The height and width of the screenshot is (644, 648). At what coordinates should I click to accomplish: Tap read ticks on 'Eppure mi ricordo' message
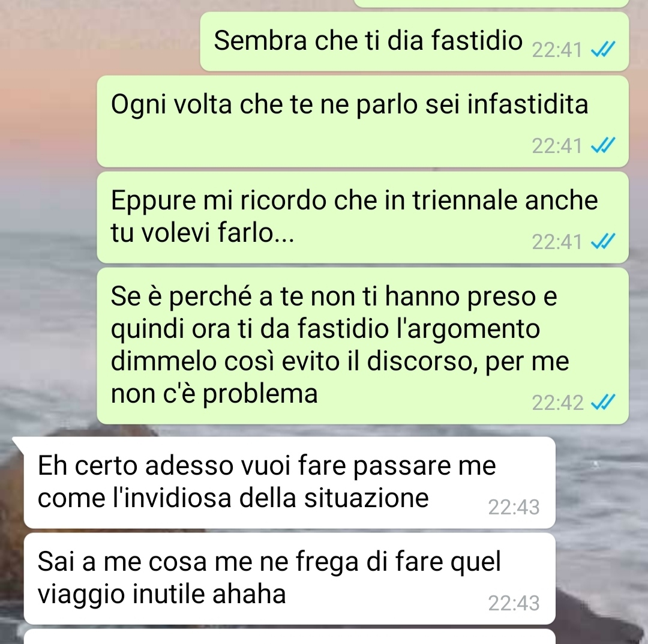[603, 241]
